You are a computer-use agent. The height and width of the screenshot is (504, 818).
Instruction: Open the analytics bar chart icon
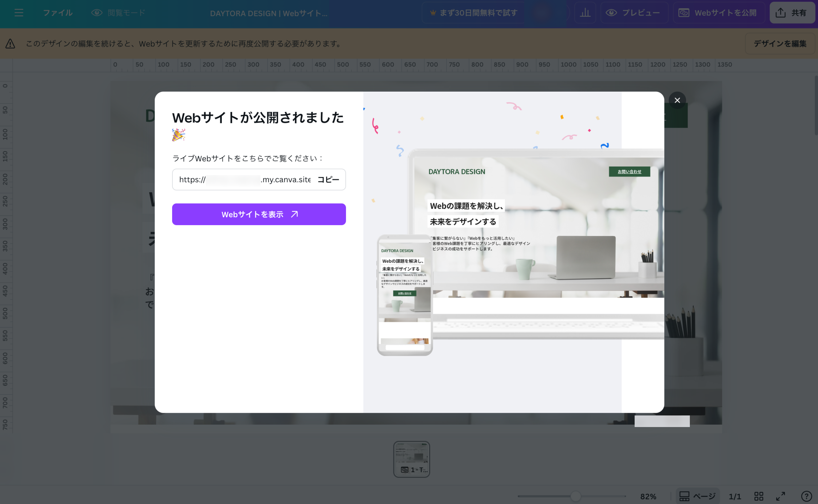point(585,13)
